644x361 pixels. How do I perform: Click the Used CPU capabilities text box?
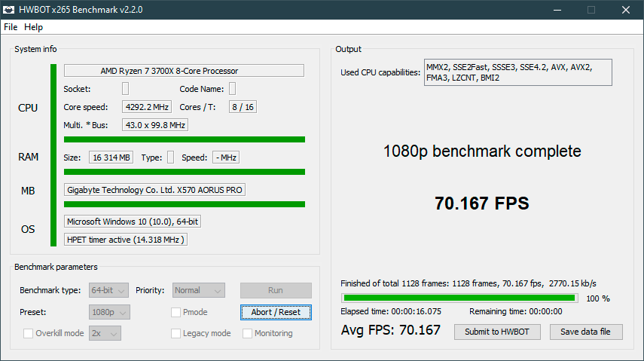click(x=518, y=72)
